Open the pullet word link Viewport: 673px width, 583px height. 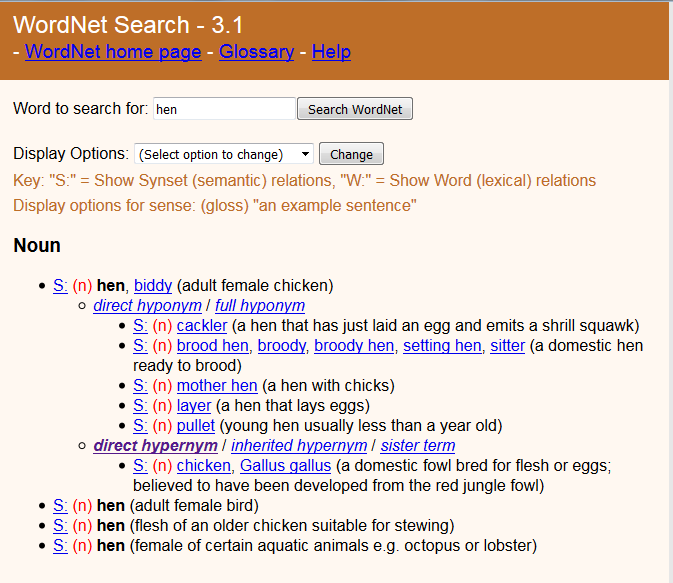coord(195,425)
